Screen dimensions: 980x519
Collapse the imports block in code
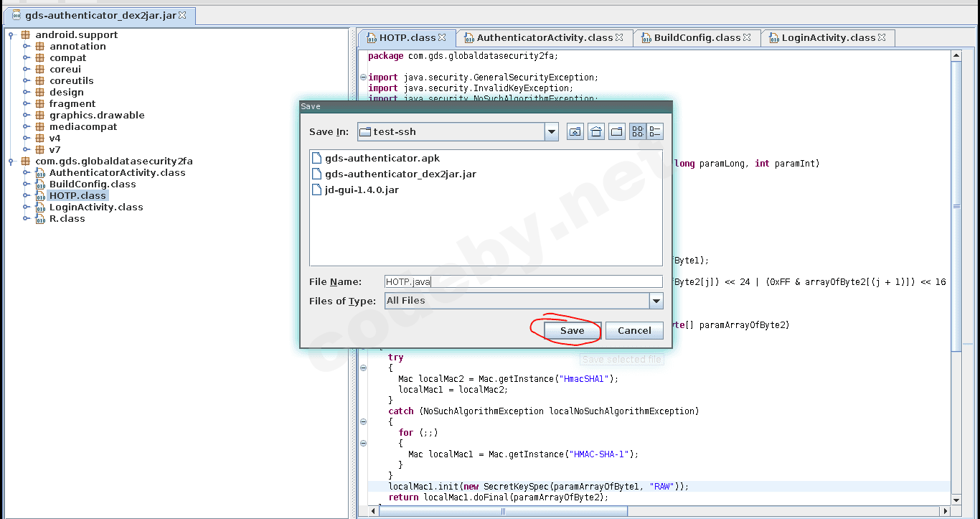click(363, 78)
